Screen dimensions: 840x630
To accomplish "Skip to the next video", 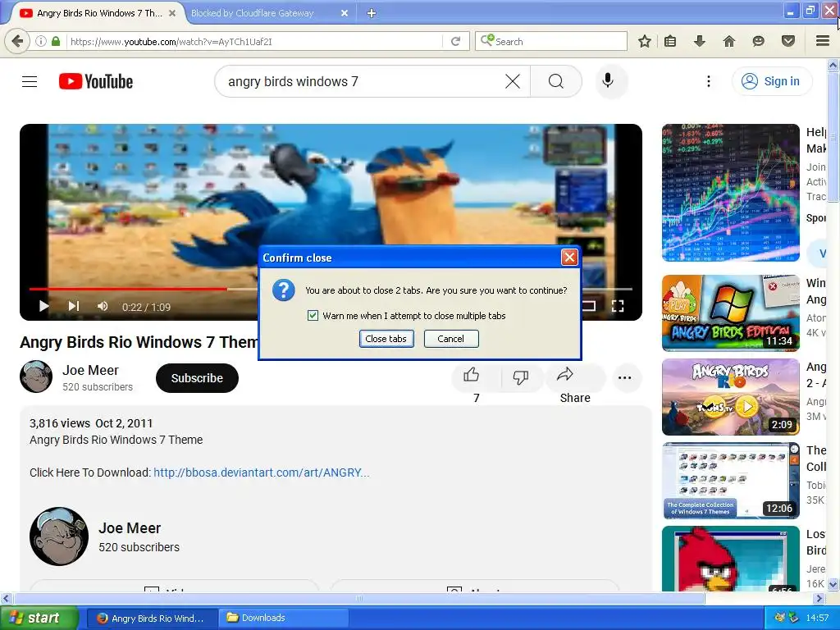I will click(74, 307).
